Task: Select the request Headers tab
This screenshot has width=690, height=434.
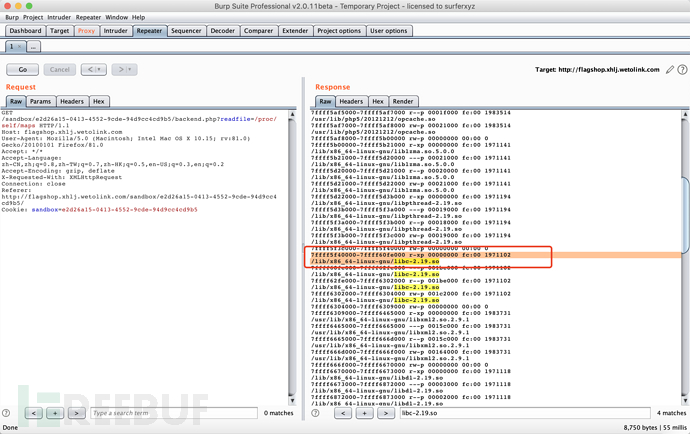Action: tap(72, 101)
